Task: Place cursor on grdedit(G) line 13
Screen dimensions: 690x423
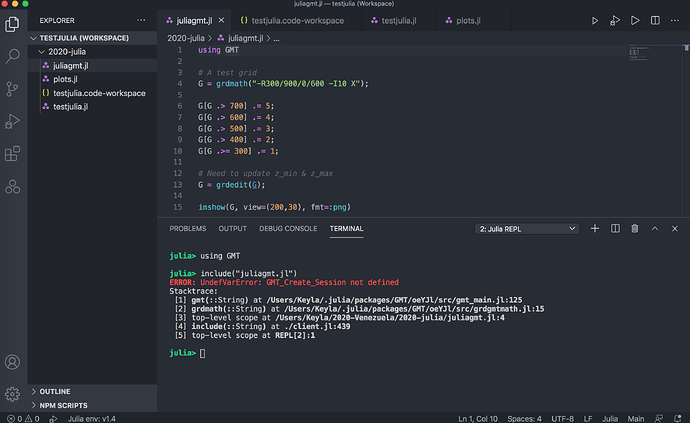Action: coord(231,185)
